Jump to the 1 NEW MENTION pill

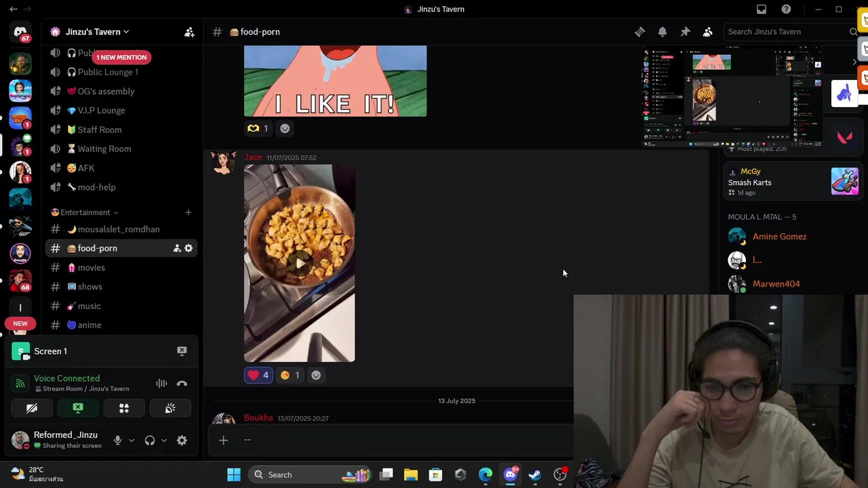click(121, 57)
